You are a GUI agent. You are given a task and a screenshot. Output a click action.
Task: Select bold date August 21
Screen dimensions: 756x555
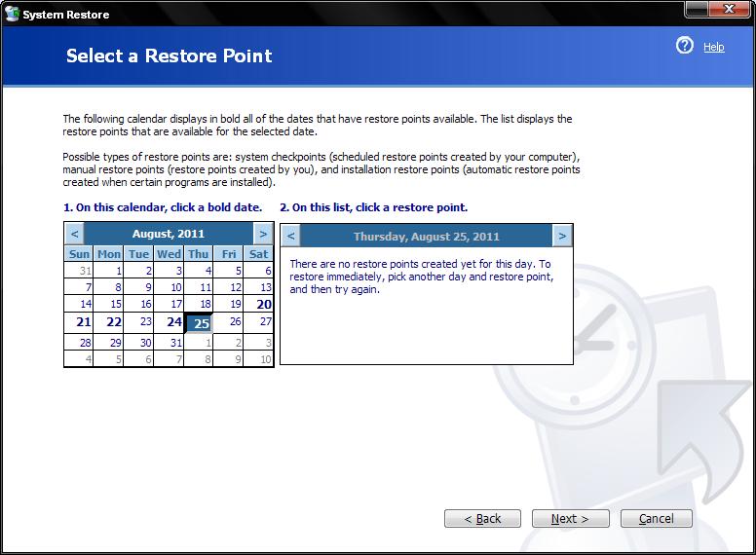click(x=84, y=322)
